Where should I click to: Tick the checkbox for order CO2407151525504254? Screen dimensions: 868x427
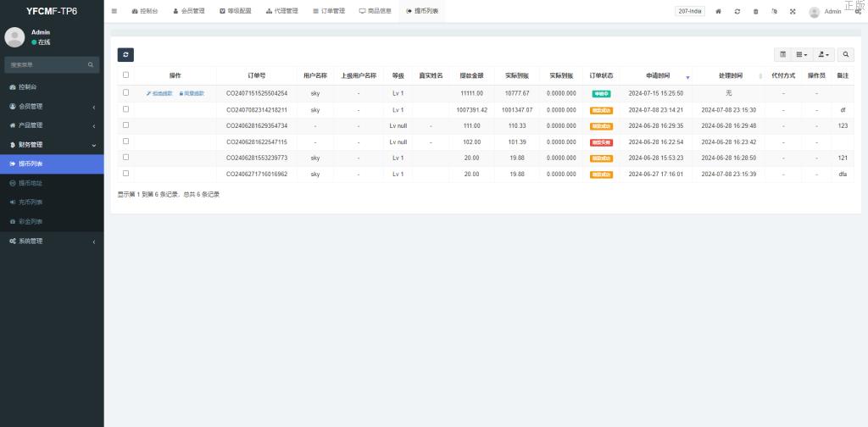pos(126,93)
